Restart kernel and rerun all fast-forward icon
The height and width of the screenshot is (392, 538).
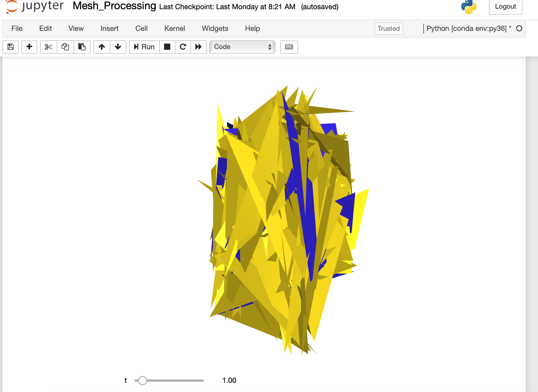click(198, 47)
